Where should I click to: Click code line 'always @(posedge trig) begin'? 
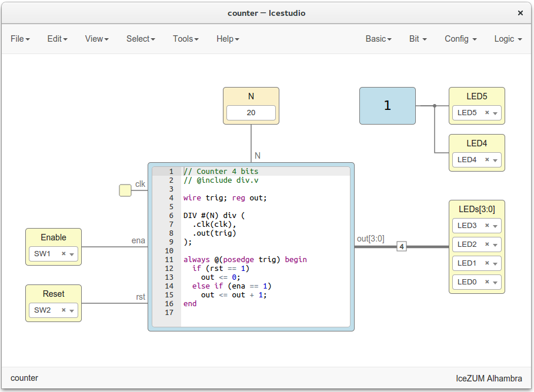click(245, 260)
